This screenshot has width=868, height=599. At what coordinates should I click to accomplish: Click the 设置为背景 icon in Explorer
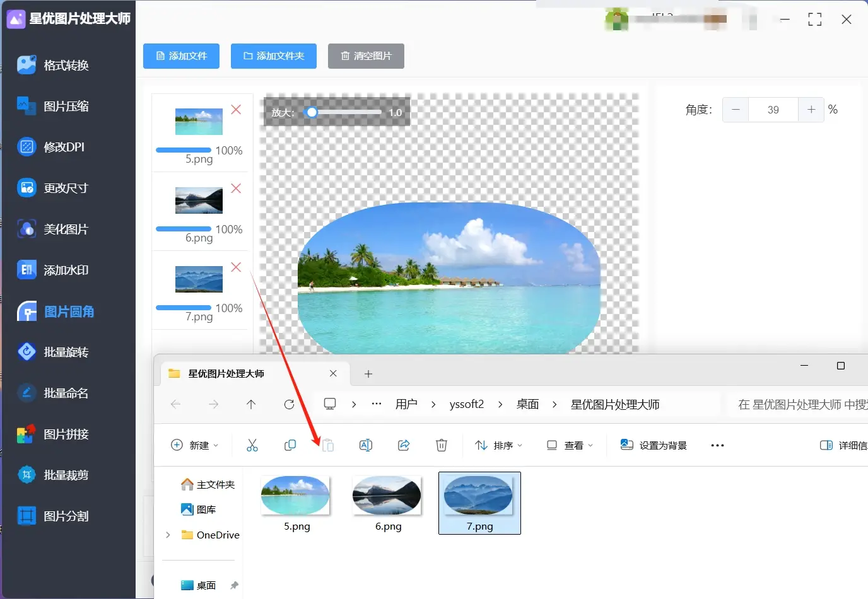627,445
